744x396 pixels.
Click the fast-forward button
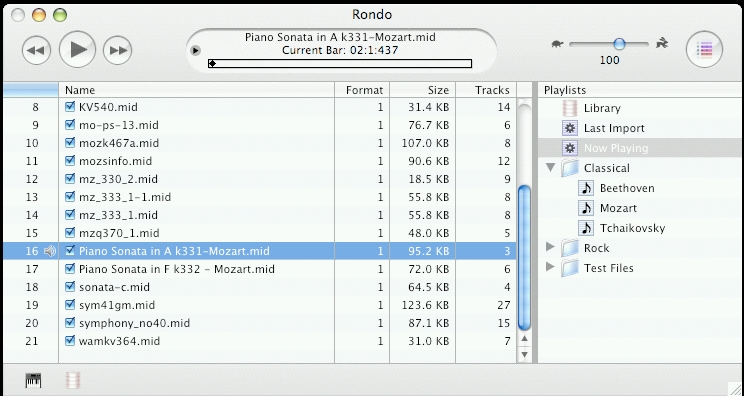(x=118, y=50)
